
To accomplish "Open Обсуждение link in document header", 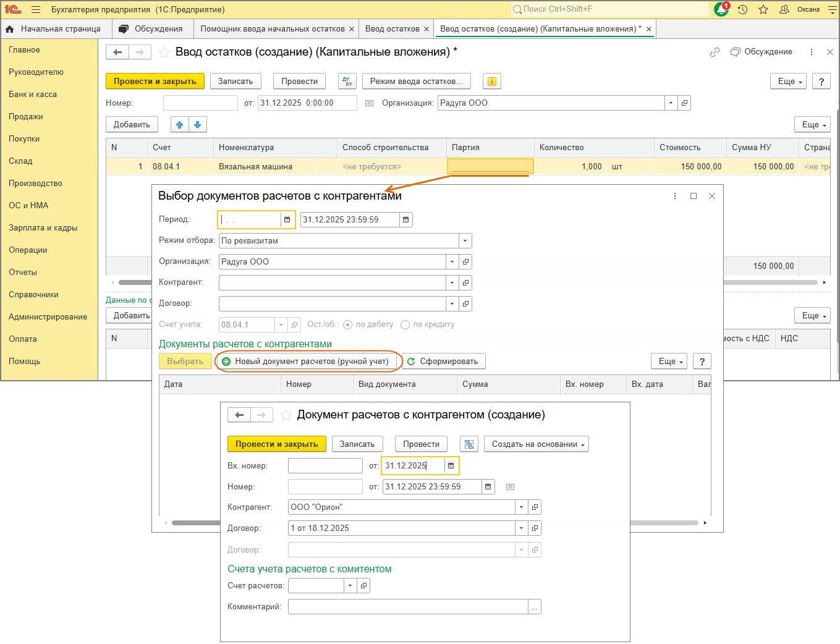I will 762,52.
